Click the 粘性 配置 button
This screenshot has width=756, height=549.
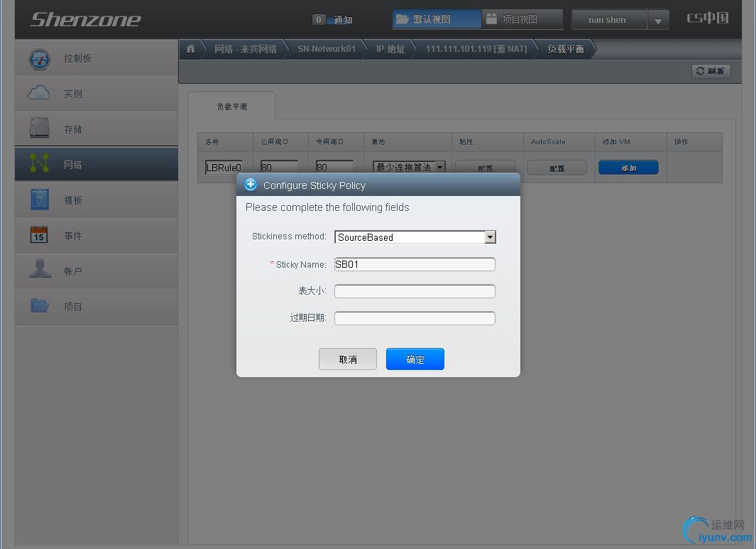486,168
